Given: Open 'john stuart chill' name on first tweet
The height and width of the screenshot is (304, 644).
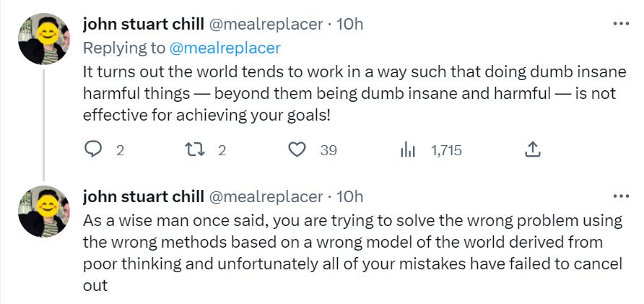Looking at the screenshot, I should click(144, 24).
